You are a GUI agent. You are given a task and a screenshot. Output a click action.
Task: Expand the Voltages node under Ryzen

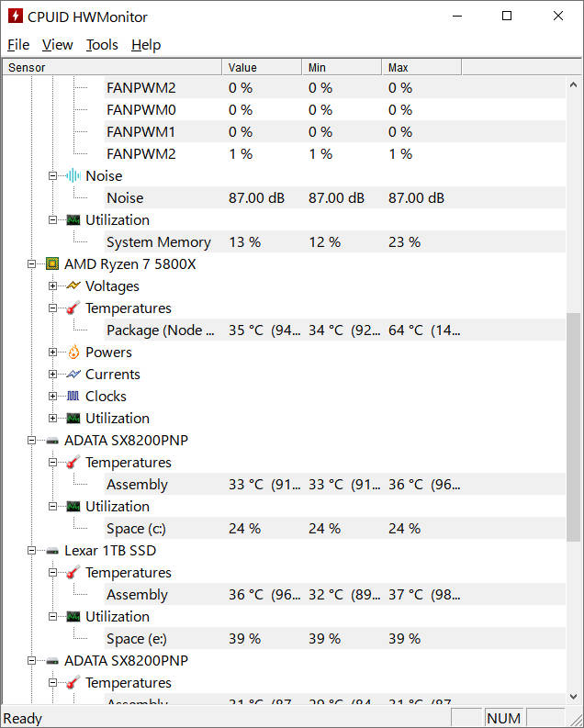point(52,286)
